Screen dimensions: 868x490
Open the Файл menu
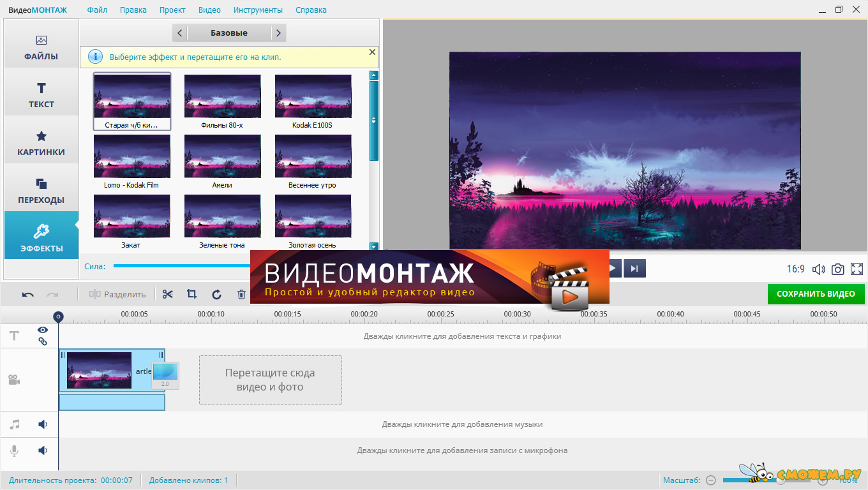tap(97, 10)
